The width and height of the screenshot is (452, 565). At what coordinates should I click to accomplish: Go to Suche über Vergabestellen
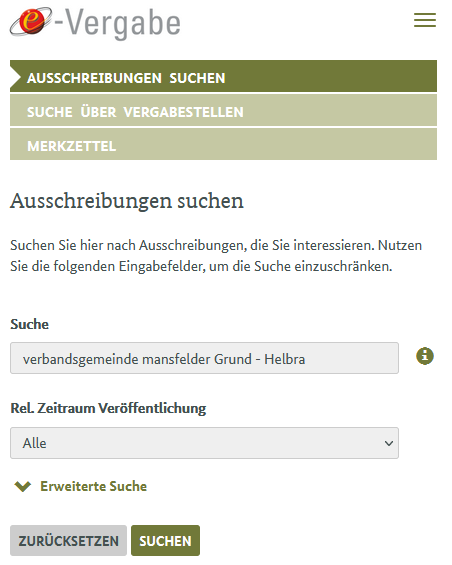coord(223,110)
